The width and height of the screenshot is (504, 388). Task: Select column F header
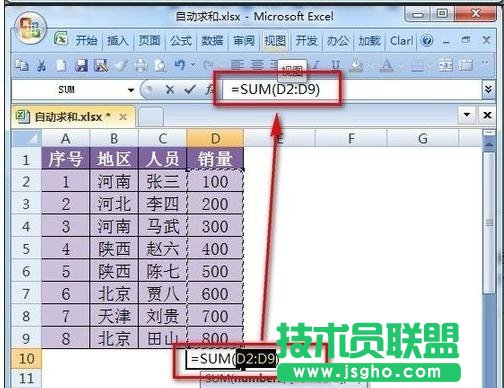(351, 138)
